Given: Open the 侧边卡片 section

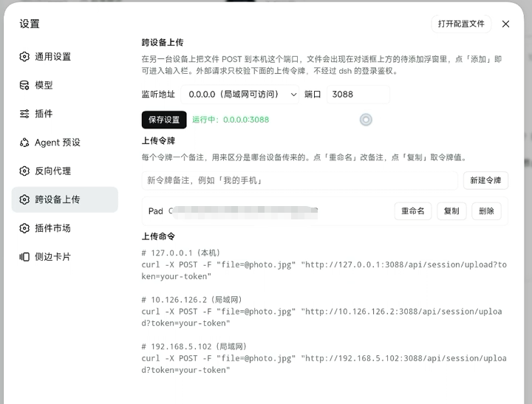Looking at the screenshot, I should [x=65, y=257].
